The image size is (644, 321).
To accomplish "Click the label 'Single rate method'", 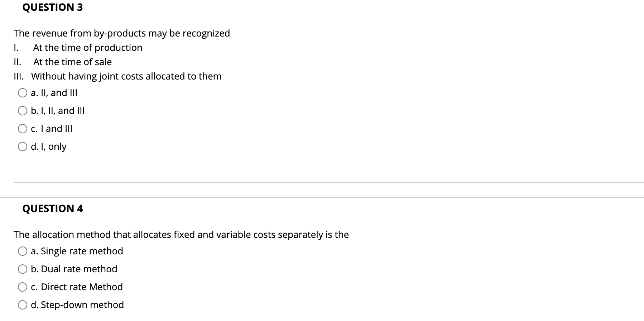I will click(x=77, y=251).
